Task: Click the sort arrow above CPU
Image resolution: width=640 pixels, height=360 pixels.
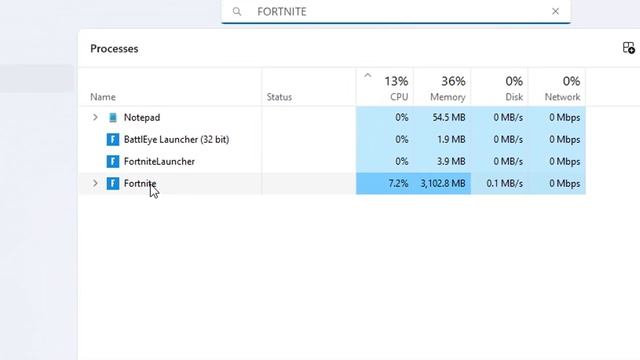Action: point(368,75)
